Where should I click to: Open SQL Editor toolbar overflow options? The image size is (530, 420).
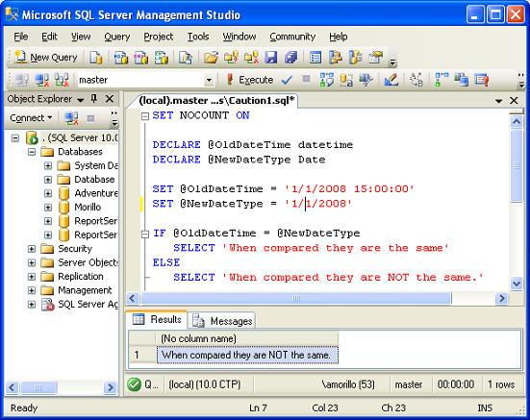pyautogui.click(x=521, y=81)
